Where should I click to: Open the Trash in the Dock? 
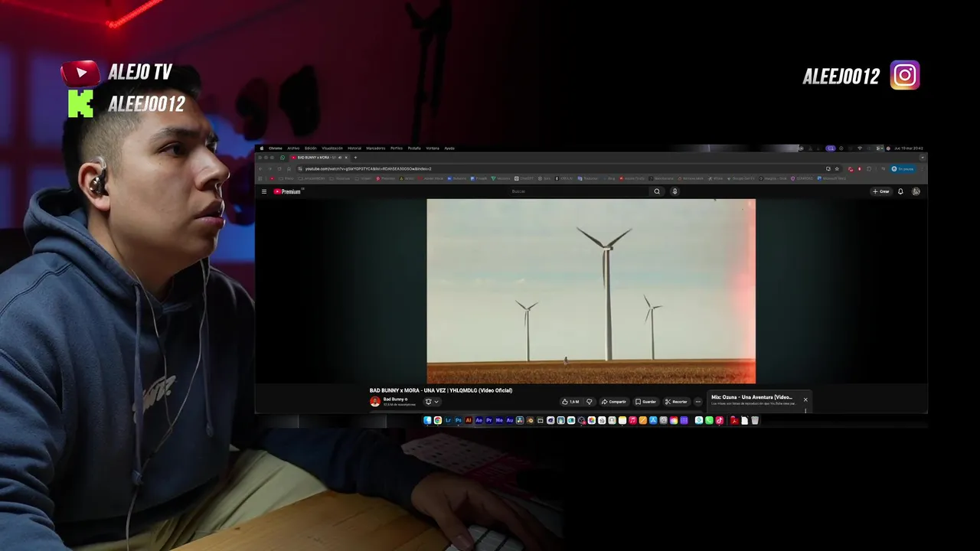pyautogui.click(x=755, y=420)
